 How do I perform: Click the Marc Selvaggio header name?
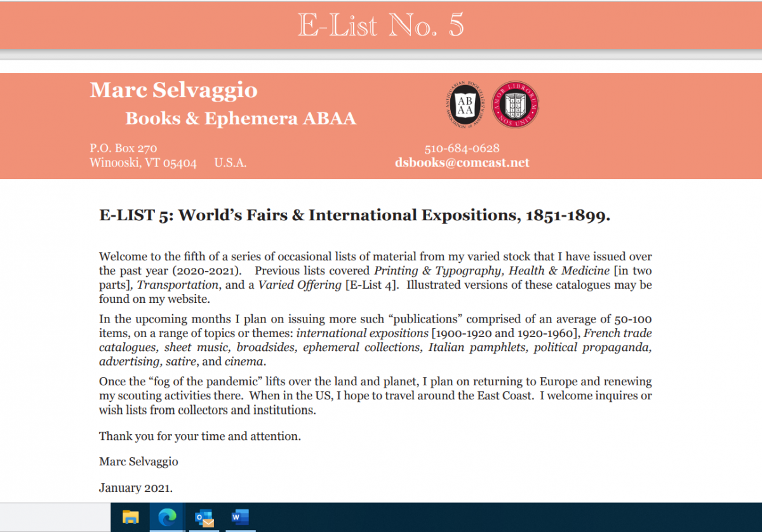(x=173, y=90)
